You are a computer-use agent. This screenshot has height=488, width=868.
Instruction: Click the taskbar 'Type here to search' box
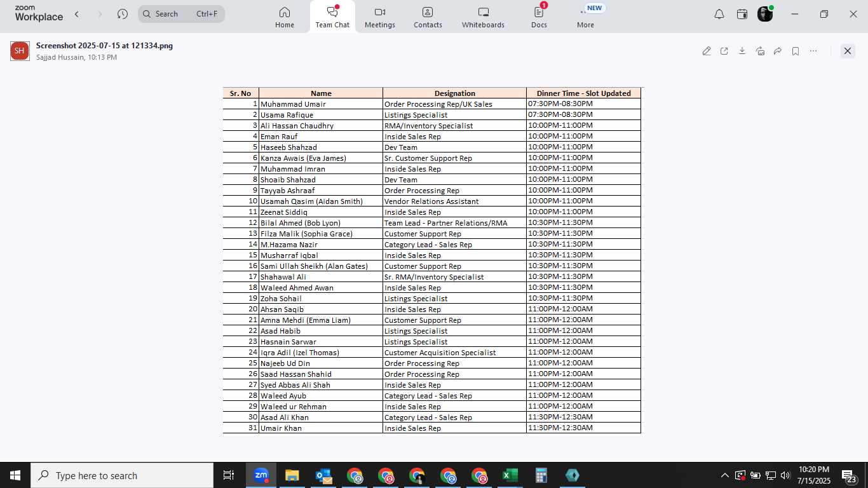[x=122, y=475]
